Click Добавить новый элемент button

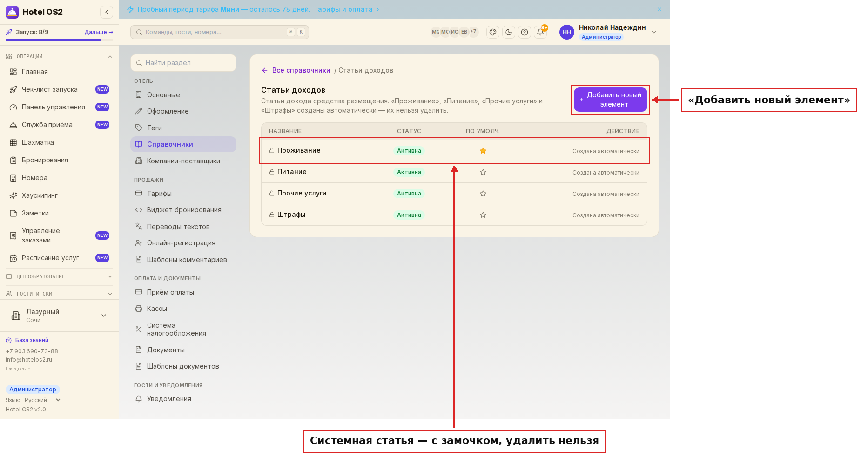pos(611,100)
